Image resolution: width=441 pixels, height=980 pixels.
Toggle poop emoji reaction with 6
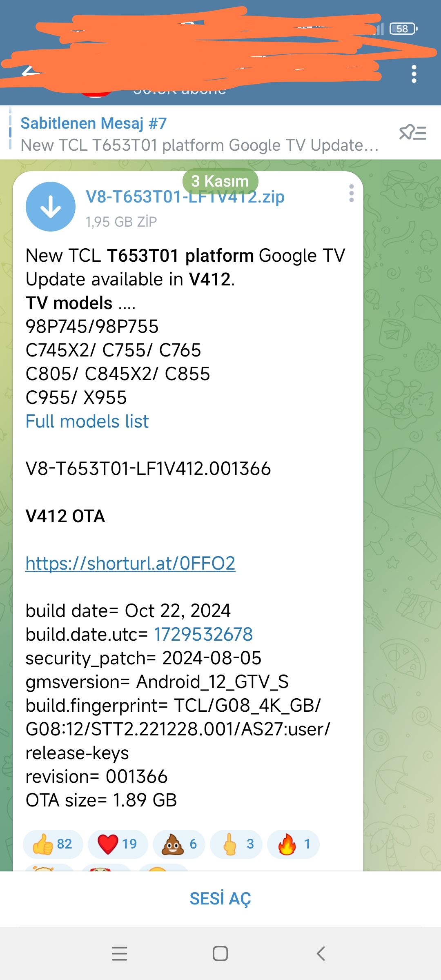pyautogui.click(x=179, y=844)
